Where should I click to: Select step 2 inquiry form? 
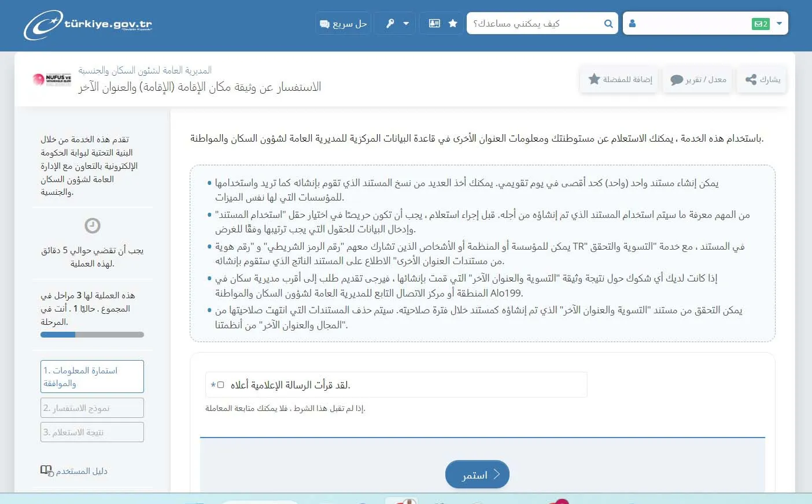tap(92, 408)
